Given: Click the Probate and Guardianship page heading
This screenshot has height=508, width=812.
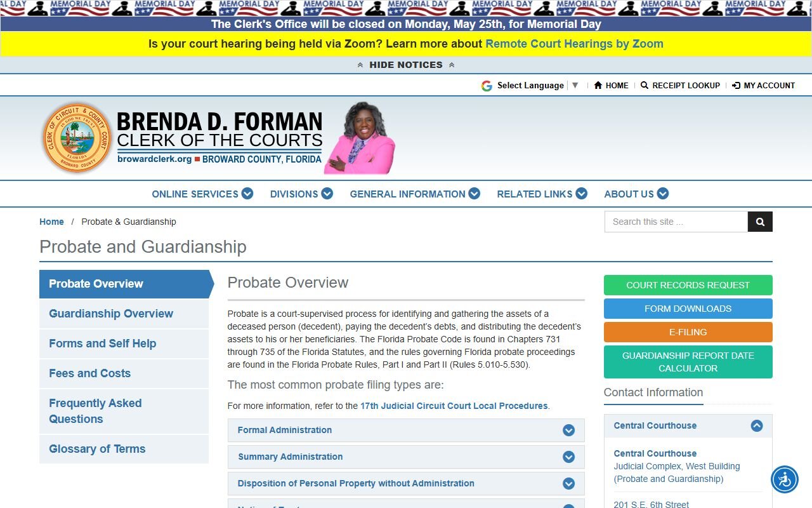Looking at the screenshot, I should tap(143, 246).
